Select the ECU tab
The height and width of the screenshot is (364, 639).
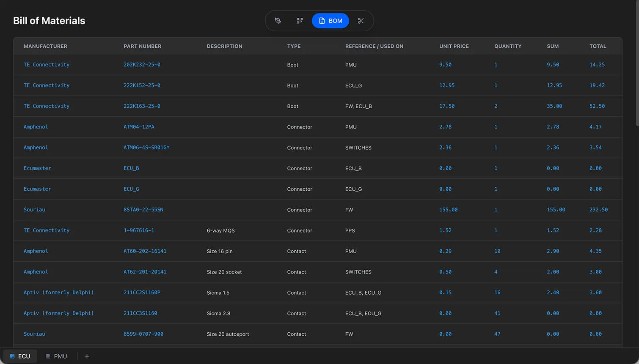coord(20,356)
